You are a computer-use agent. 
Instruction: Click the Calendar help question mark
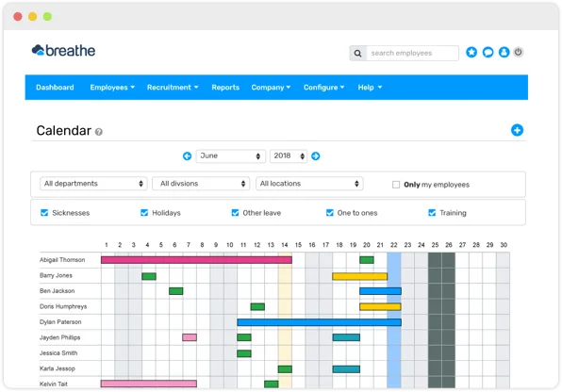tap(99, 132)
